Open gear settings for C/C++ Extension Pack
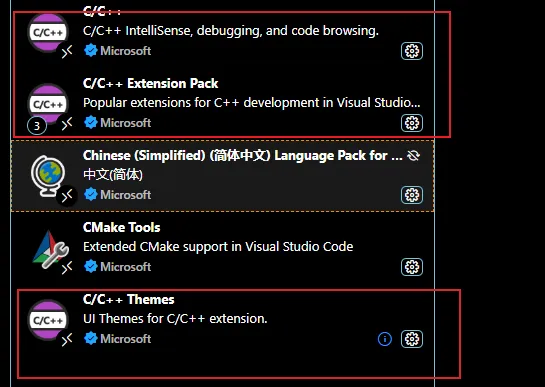Viewport: 545px width, 387px height. [x=412, y=123]
